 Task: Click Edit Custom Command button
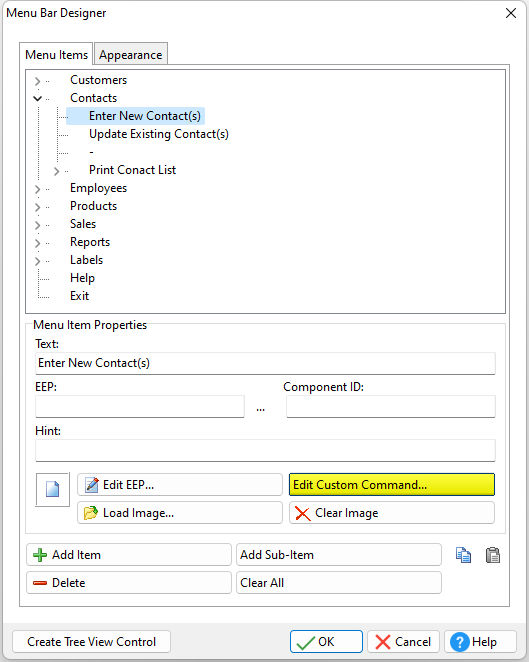pyautogui.click(x=391, y=484)
